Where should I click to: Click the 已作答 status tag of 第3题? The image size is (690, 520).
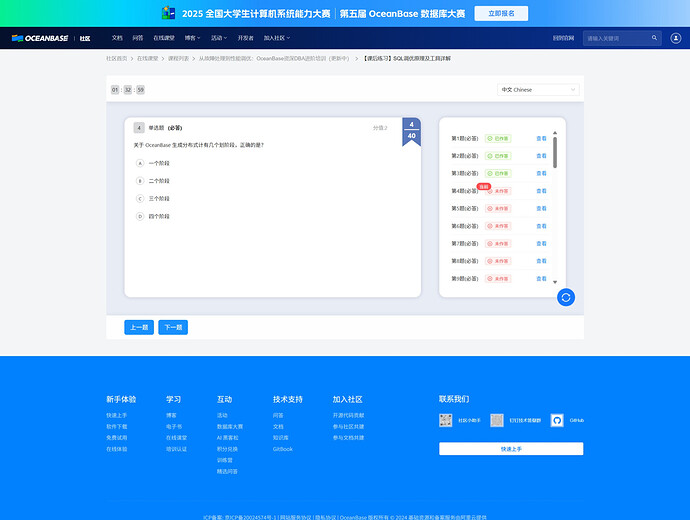498,173
